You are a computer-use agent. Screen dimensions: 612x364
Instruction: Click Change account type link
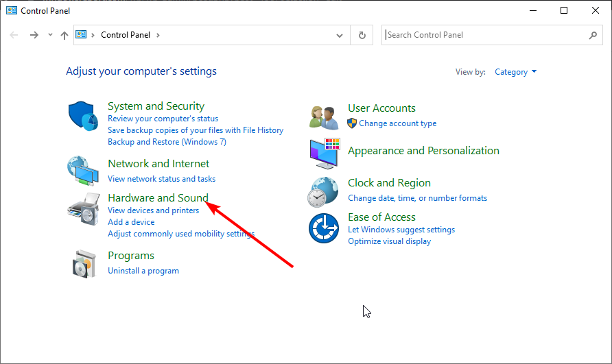click(398, 123)
